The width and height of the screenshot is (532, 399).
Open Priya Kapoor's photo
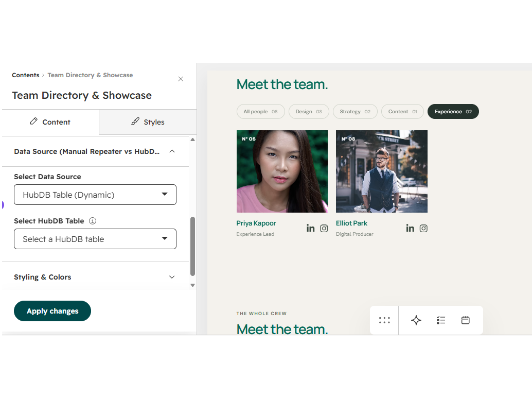[282, 171]
